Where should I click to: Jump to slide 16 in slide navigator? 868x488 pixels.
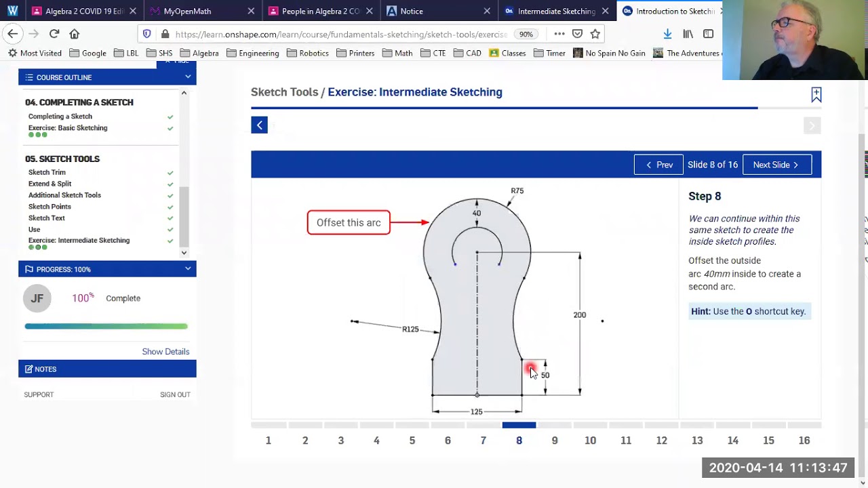point(804,440)
